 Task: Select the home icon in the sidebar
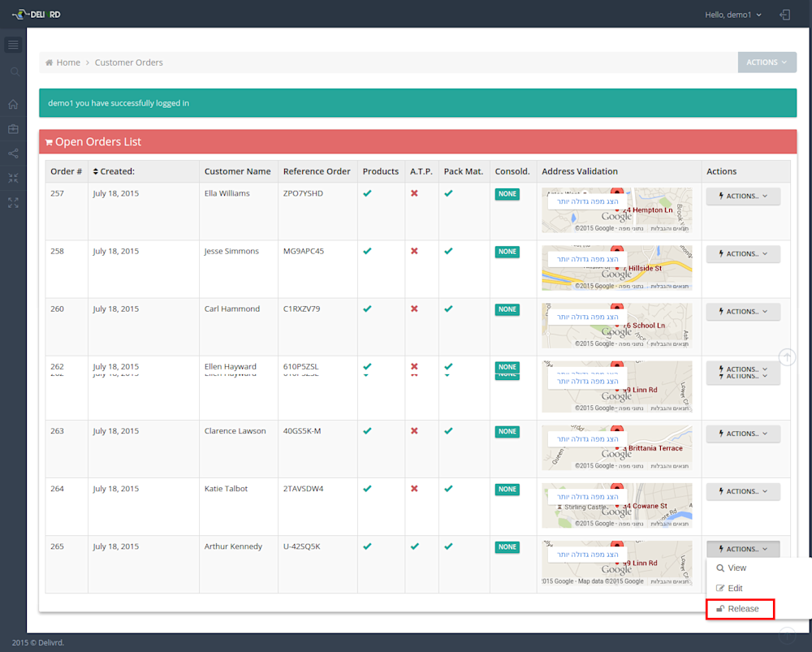(12, 104)
